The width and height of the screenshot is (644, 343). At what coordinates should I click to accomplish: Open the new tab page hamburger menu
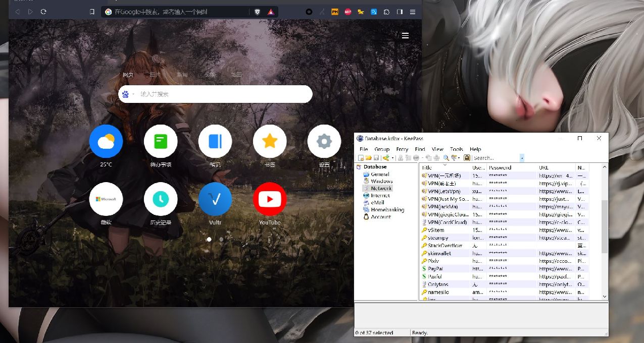point(405,35)
